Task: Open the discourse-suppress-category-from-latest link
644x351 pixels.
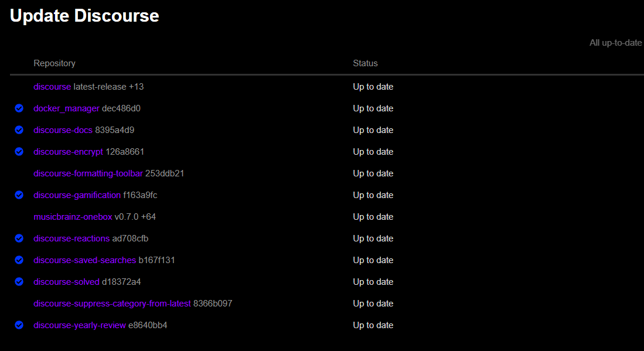Action: [112, 304]
